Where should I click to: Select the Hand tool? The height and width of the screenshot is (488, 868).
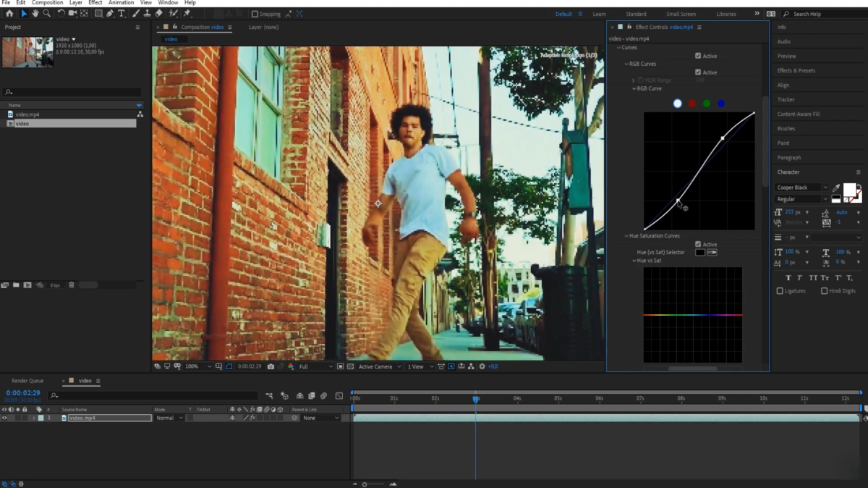[35, 14]
